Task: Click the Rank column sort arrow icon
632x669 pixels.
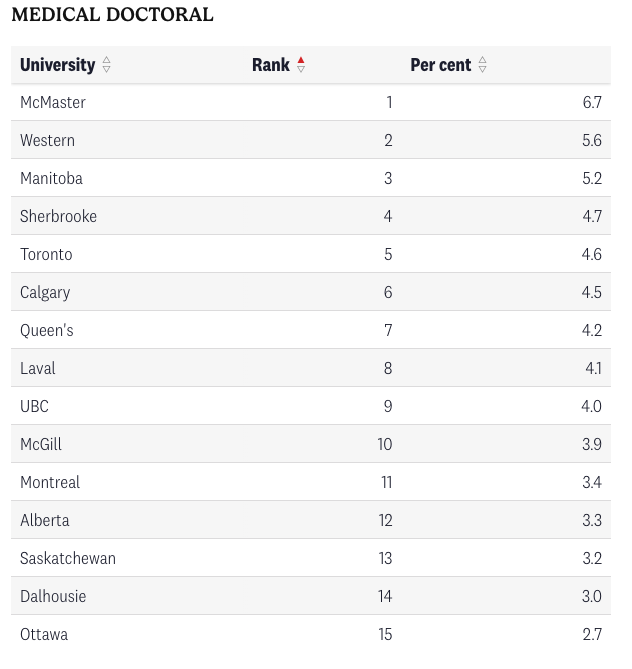Action: [x=301, y=65]
